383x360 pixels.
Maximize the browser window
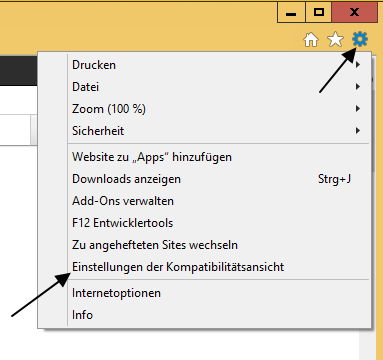click(319, 13)
